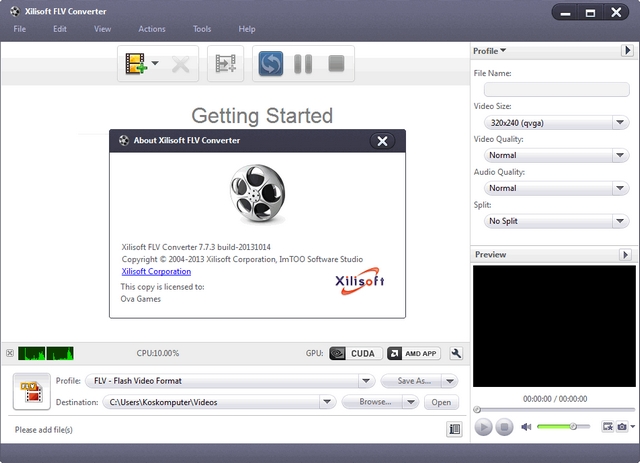The height and width of the screenshot is (463, 640).
Task: Click the Remove (X) toolbar icon
Action: (x=180, y=64)
